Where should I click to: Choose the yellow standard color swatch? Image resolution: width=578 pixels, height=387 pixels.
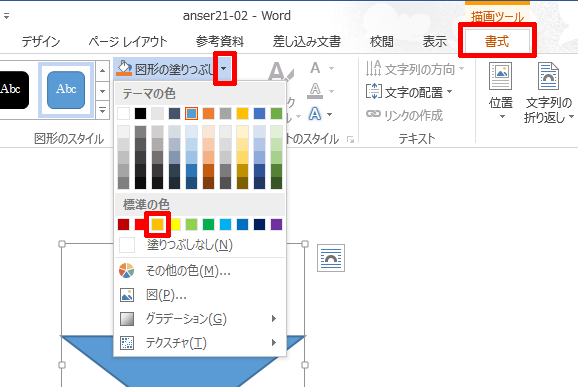(x=175, y=224)
